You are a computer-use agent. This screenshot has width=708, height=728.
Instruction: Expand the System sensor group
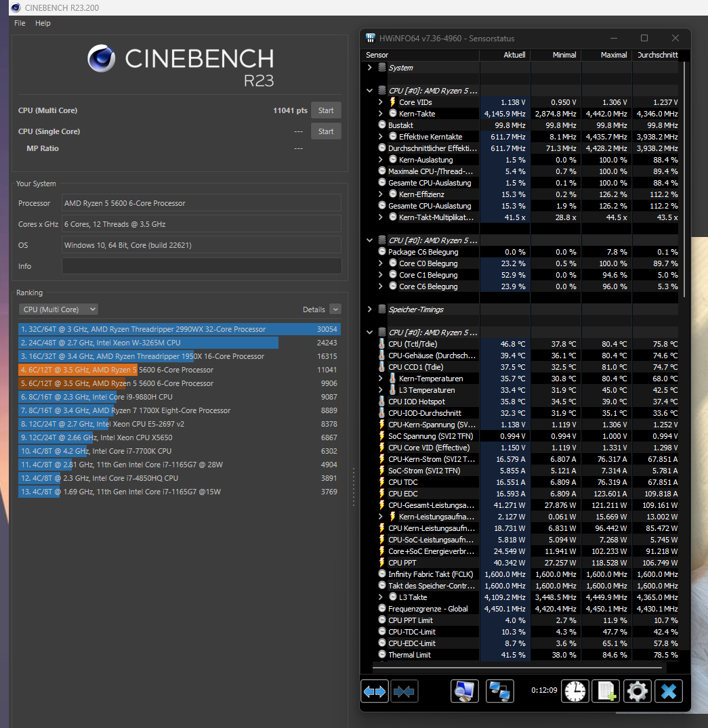pos(369,67)
